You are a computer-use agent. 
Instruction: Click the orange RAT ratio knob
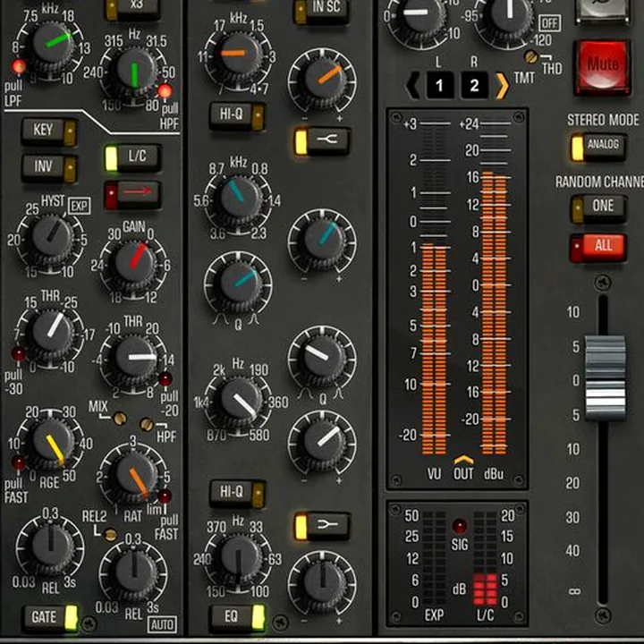pos(136,475)
